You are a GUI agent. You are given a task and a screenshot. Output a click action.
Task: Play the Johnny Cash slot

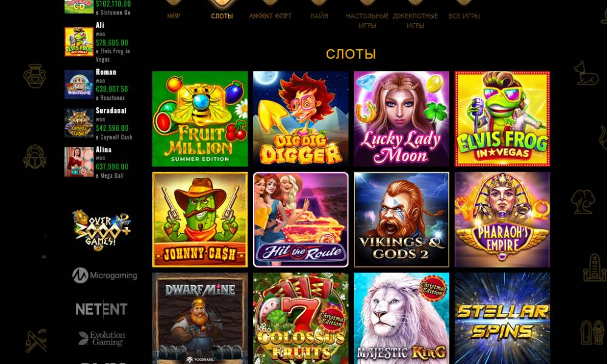(x=200, y=220)
